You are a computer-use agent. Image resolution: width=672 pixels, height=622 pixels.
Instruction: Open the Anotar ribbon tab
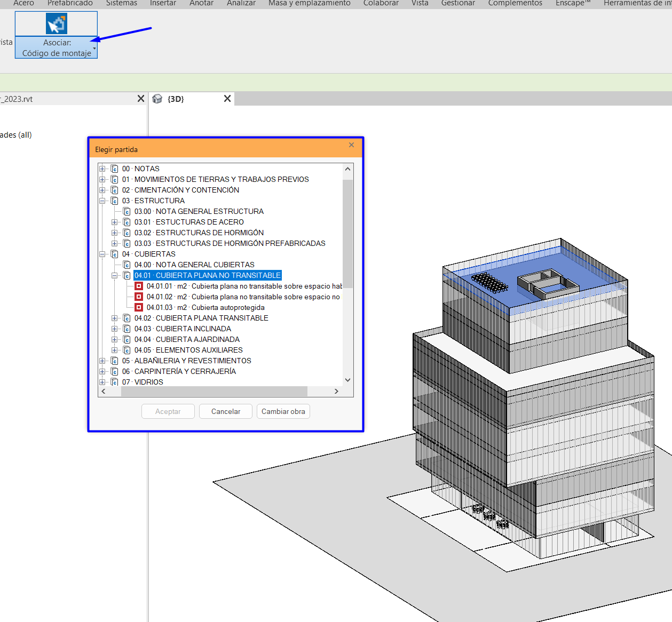201,3
